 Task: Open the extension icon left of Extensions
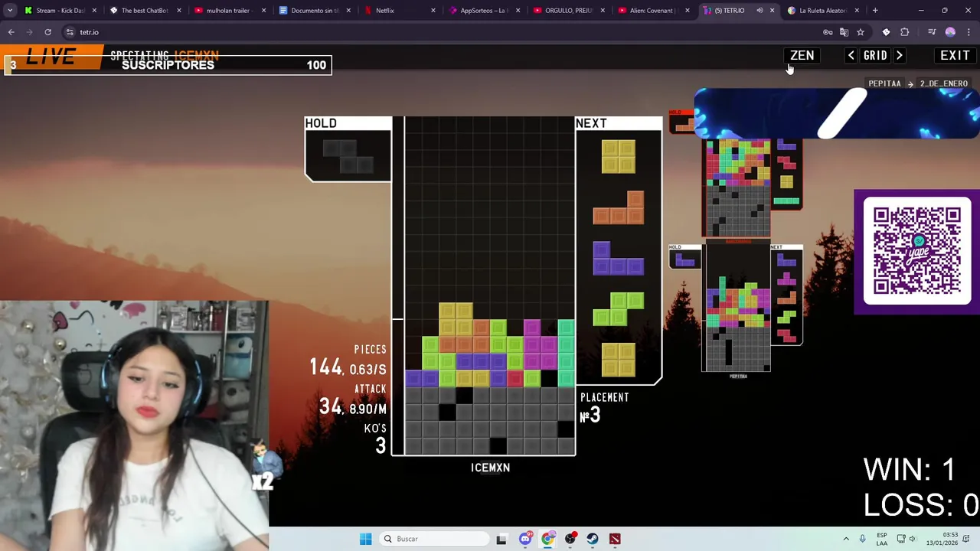point(886,32)
